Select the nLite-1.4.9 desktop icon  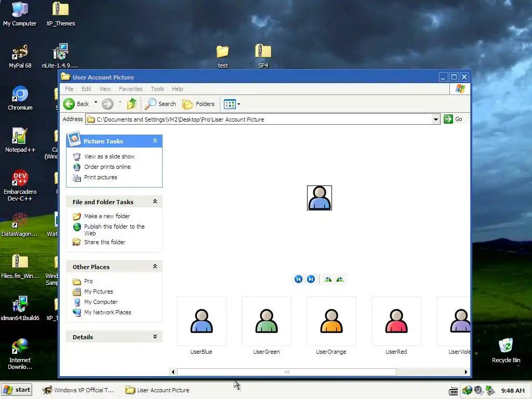coord(60,56)
